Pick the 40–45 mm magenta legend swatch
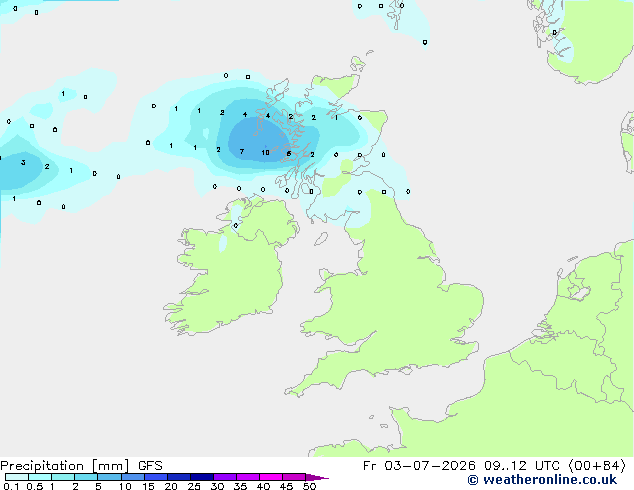This screenshot has height=490, width=634. pyautogui.click(x=271, y=477)
